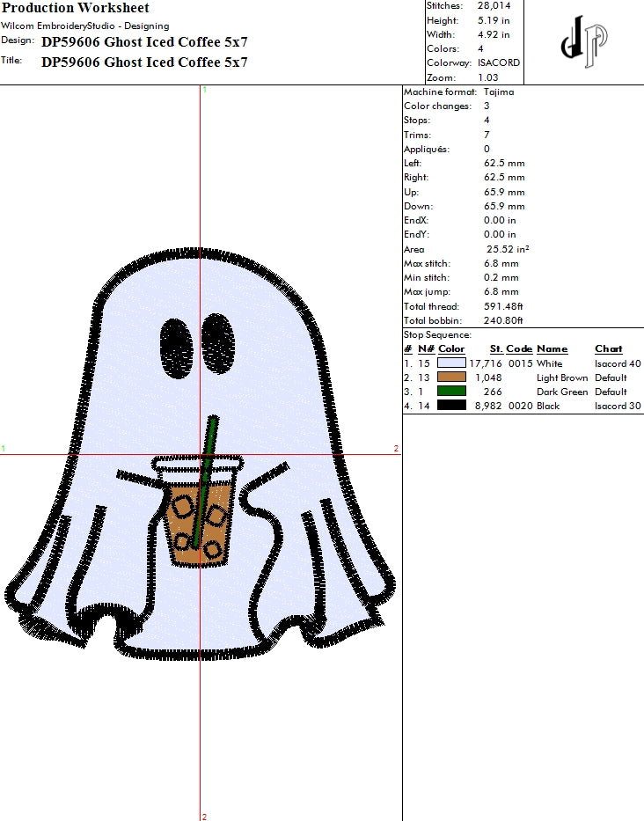Click the 'Code' column header

(x=519, y=348)
